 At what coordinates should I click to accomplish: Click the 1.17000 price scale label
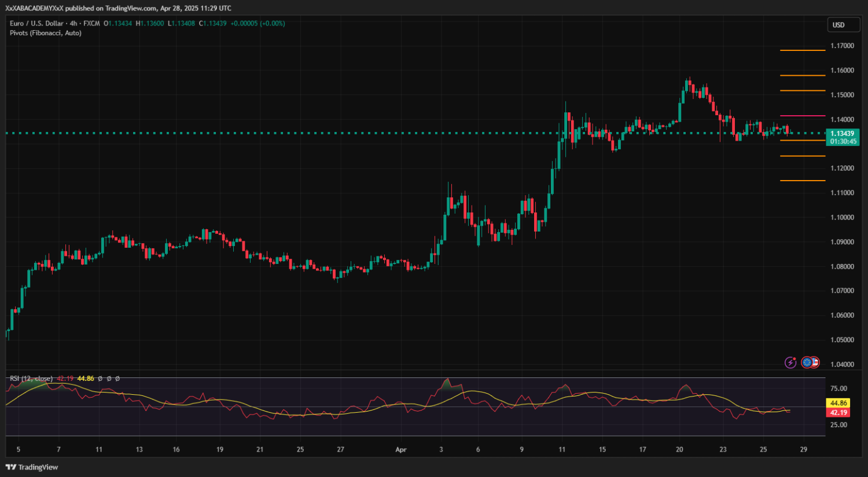pos(842,46)
